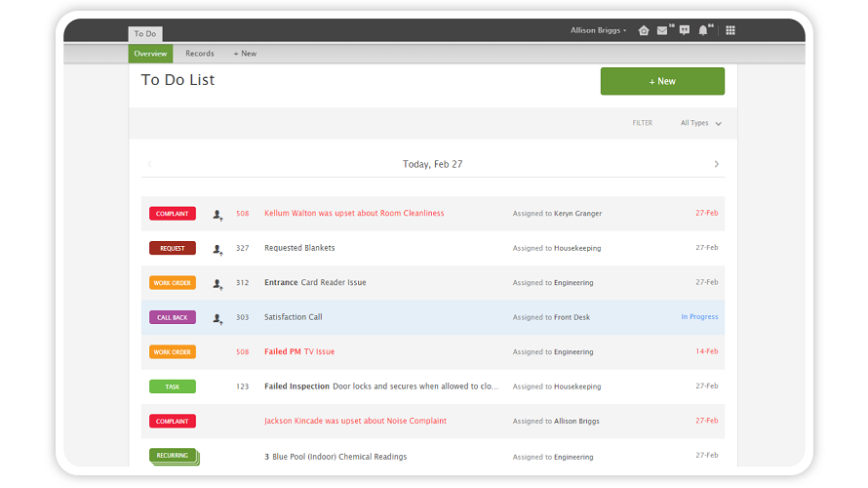Click the notifications bell icon

(703, 30)
